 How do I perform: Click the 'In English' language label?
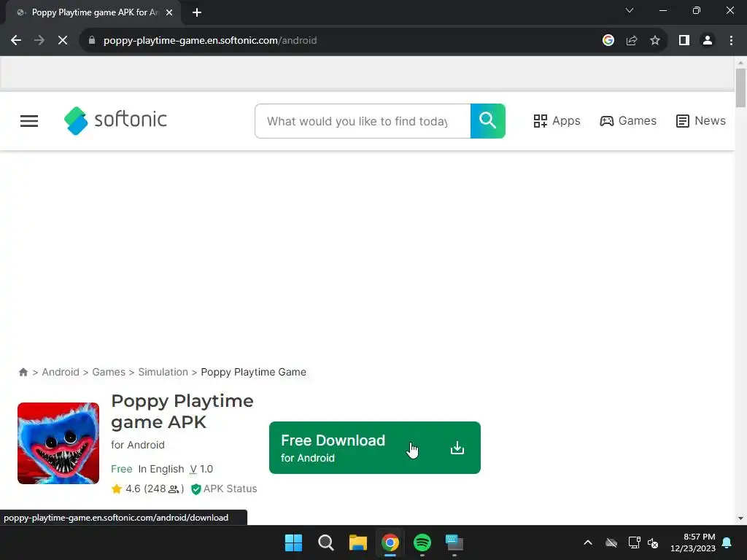point(161,469)
